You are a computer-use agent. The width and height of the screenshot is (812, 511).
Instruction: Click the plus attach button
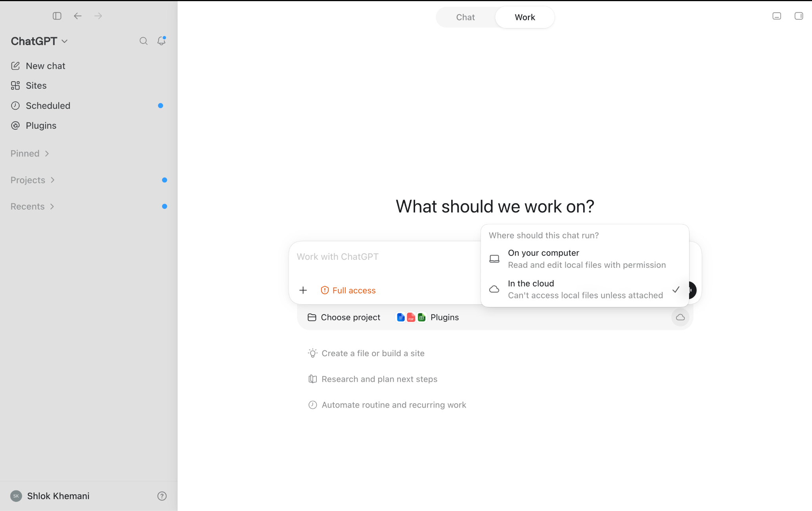(303, 290)
